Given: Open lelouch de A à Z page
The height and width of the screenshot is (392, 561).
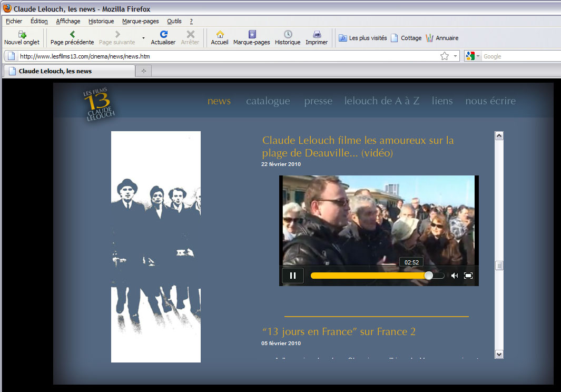Looking at the screenshot, I should click(382, 101).
